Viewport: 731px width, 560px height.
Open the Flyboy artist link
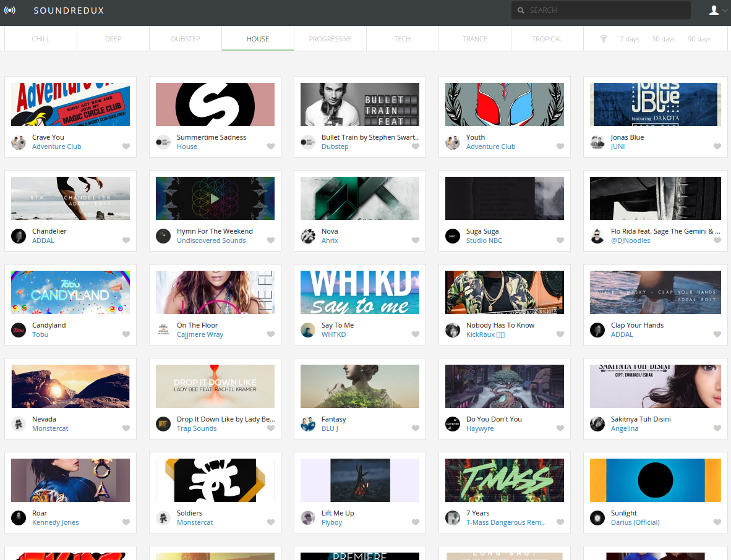tap(332, 523)
